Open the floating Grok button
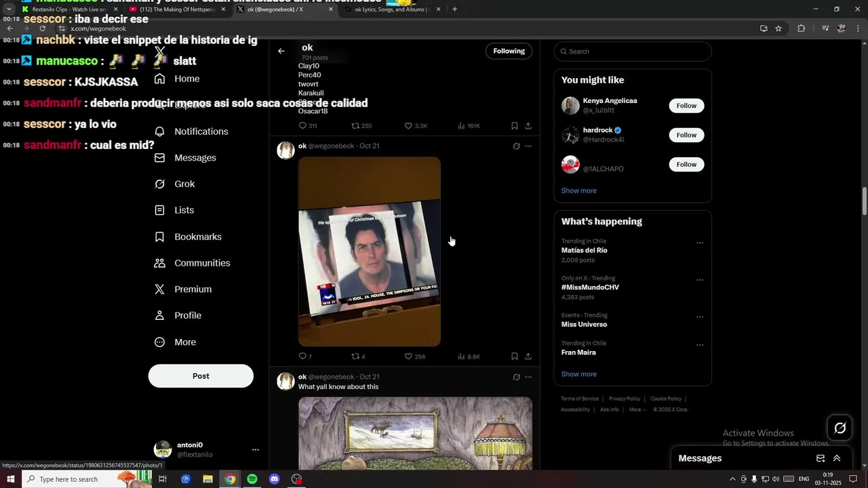Viewport: 868px width, 488px height. 840,428
